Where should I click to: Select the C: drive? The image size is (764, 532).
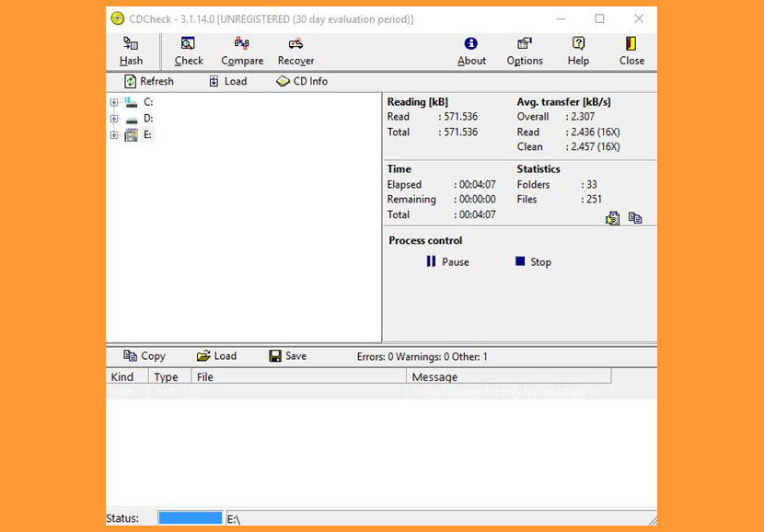(139, 102)
